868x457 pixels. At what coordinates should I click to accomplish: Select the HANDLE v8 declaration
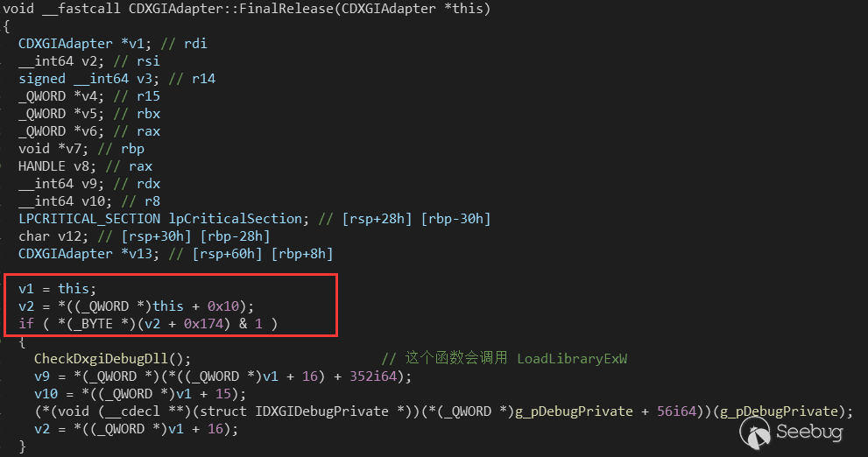point(58,166)
